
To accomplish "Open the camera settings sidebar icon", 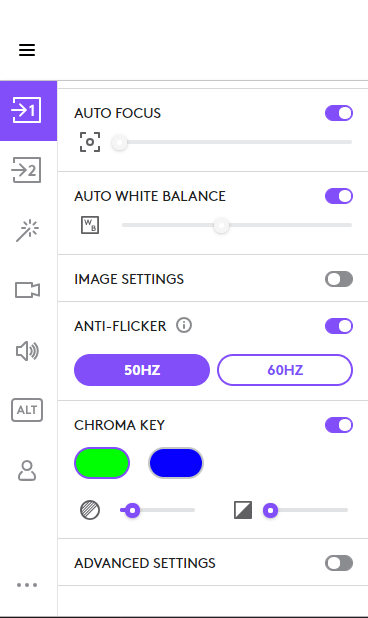I will tap(27, 290).
